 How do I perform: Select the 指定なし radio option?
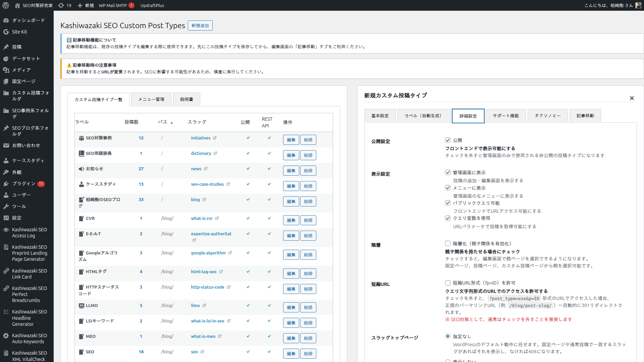point(448,336)
